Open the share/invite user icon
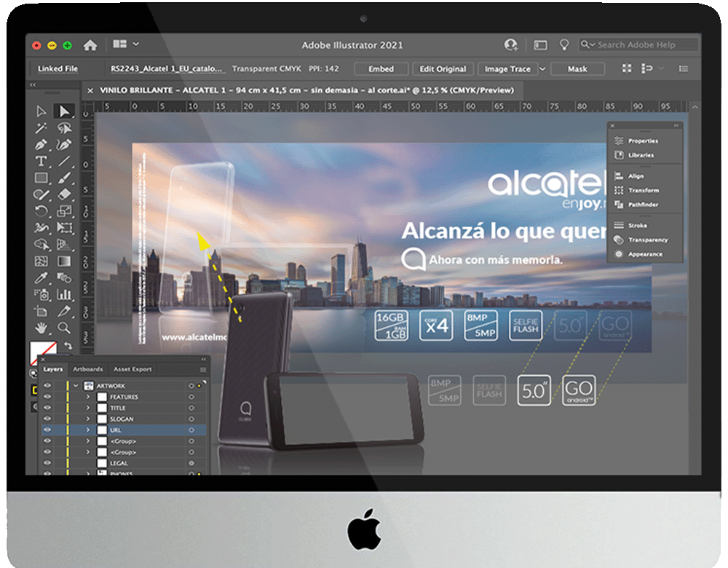 (511, 44)
